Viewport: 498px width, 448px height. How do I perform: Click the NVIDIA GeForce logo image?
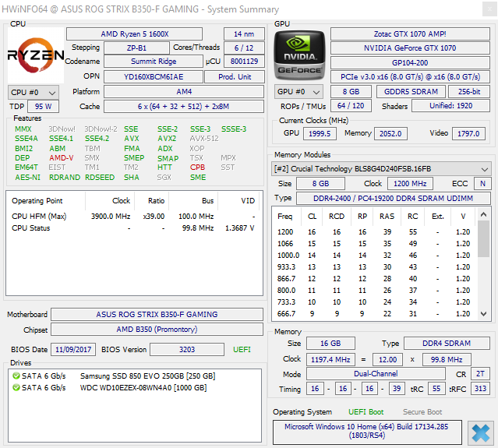click(x=299, y=55)
